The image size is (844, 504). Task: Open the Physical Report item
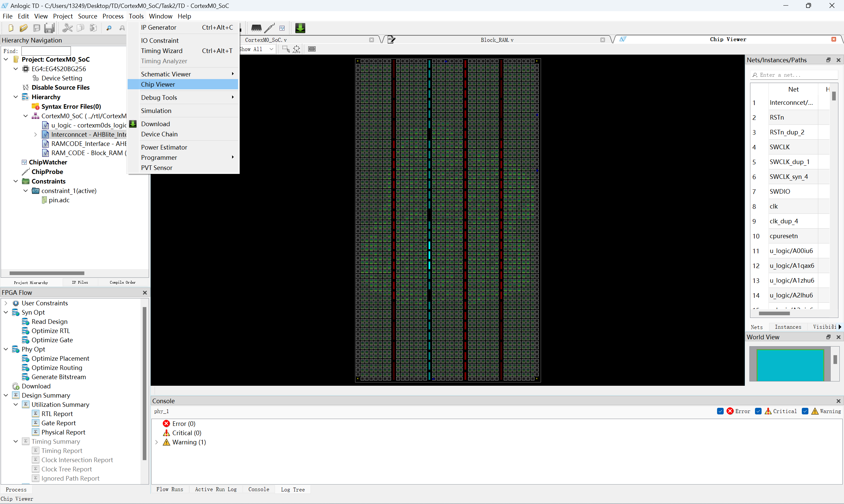[x=63, y=432]
